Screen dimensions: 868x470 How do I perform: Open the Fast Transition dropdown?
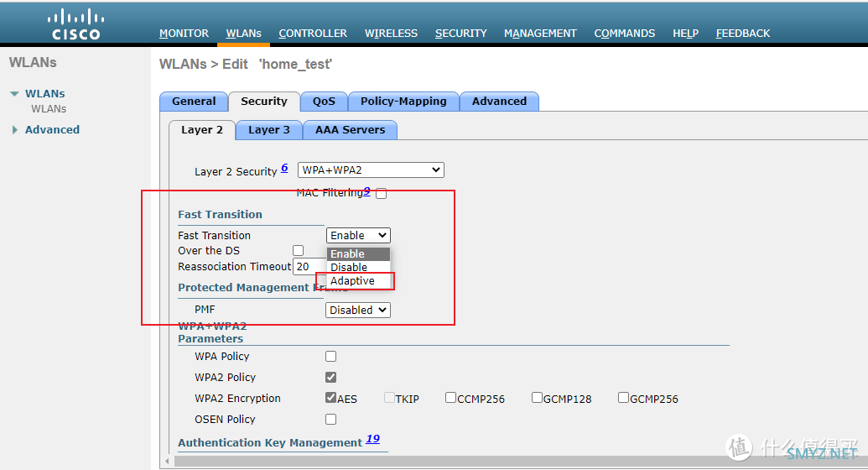[x=358, y=236]
